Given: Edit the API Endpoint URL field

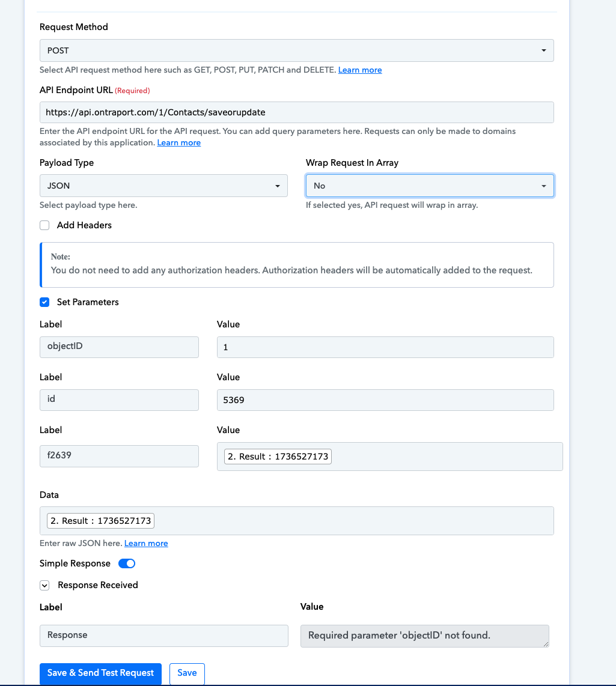Looking at the screenshot, I should pos(296,112).
